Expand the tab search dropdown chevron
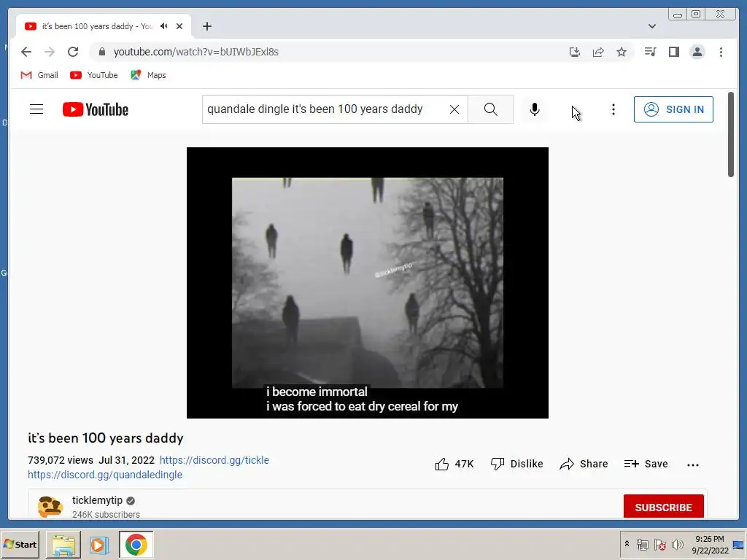The image size is (747, 560). [x=652, y=26]
